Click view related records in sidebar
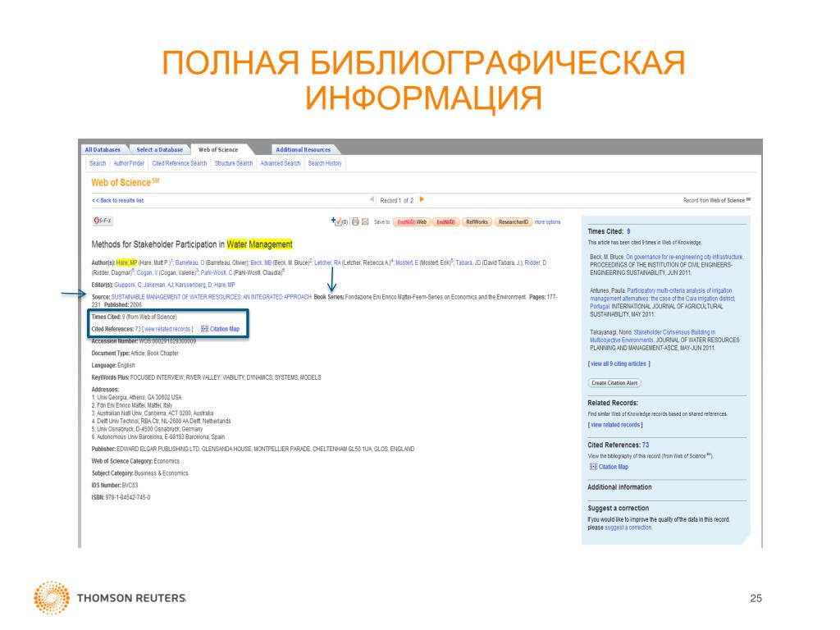Screen dimensions: 840x630 click(615, 425)
